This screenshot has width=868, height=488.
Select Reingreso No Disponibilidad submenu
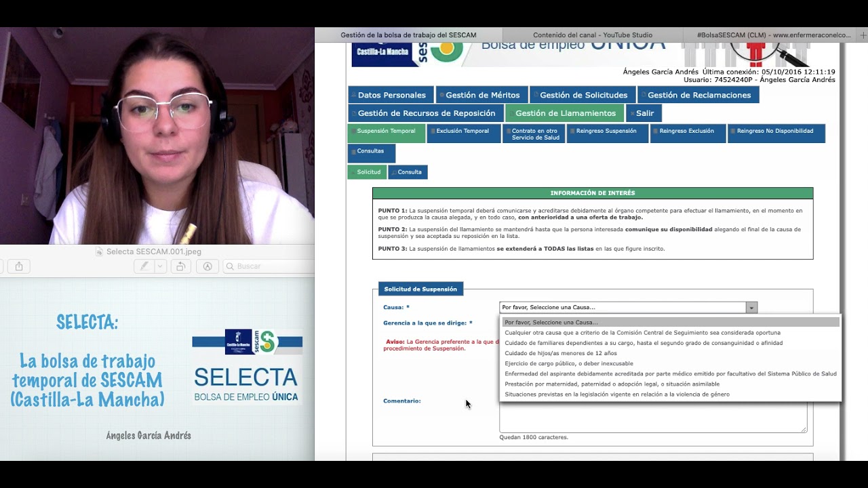pyautogui.click(x=776, y=134)
